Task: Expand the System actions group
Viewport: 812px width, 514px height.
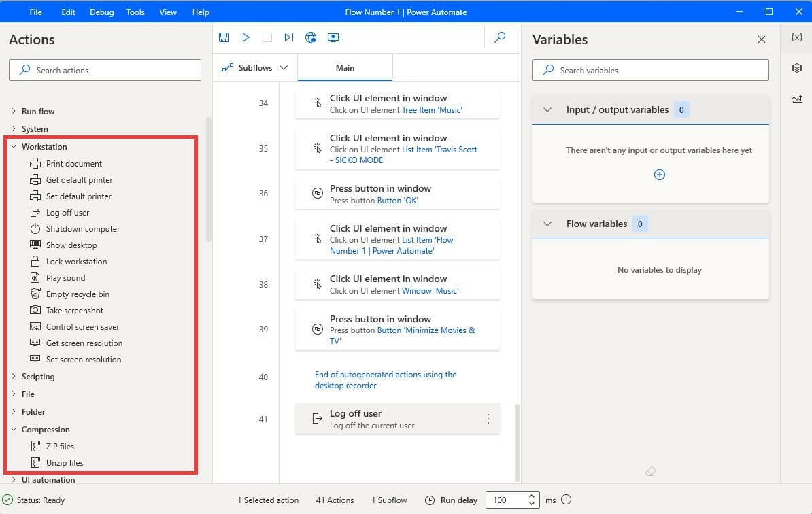Action: [14, 128]
